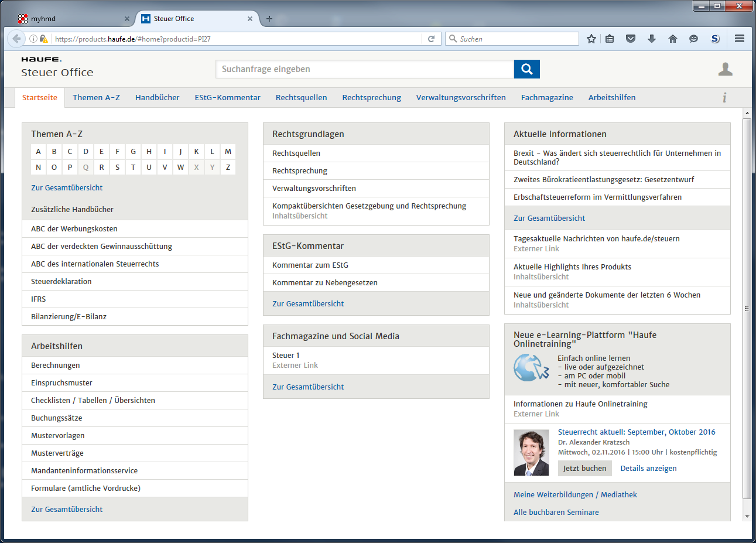Click the Dr. Alexander Kratzsch photo
Screen dimensions: 756x543
click(x=531, y=453)
